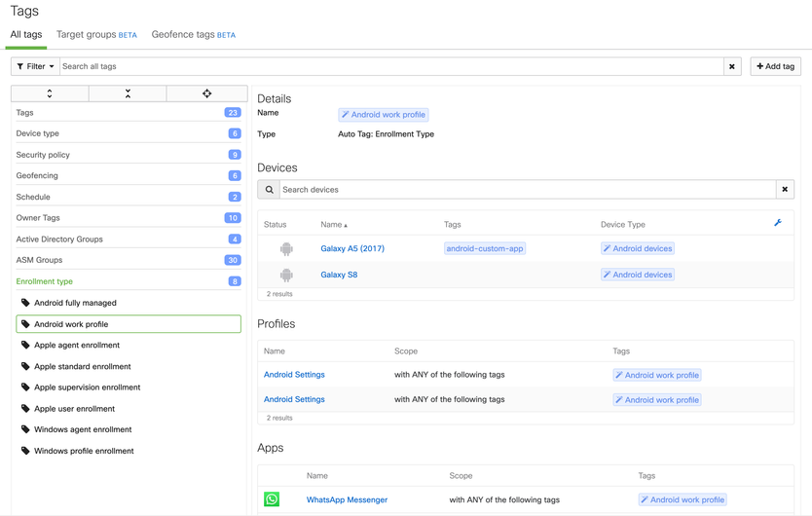Open the Geofence tags tab

point(193,35)
